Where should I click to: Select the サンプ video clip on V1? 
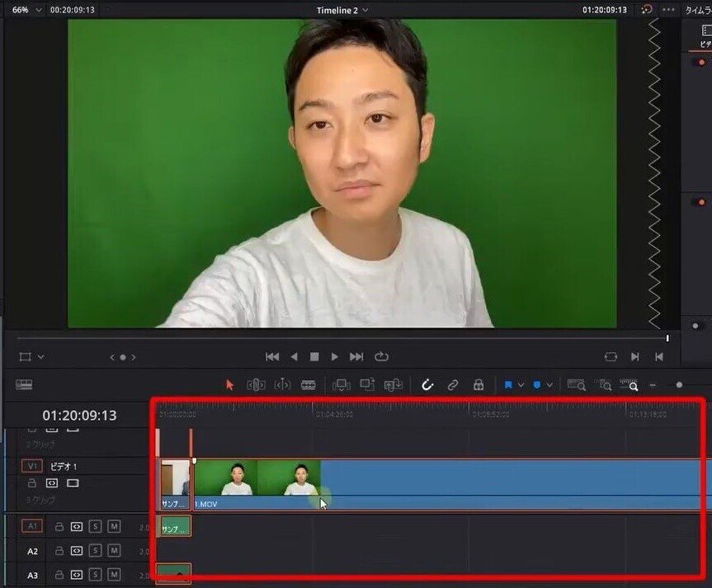tap(175, 484)
